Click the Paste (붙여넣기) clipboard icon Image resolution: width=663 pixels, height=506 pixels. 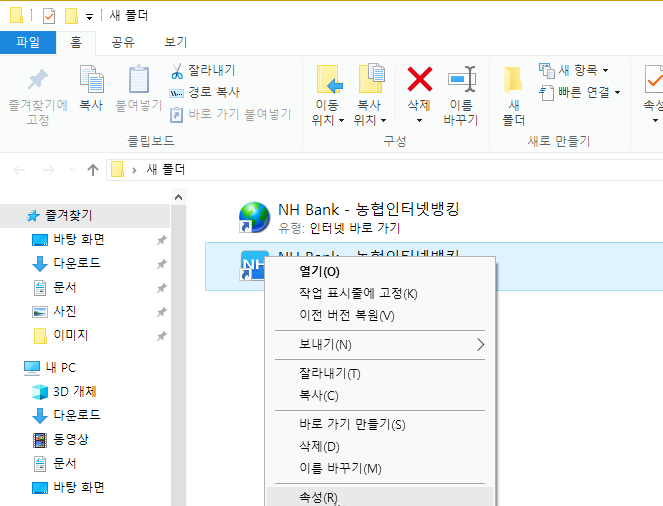tap(139, 79)
